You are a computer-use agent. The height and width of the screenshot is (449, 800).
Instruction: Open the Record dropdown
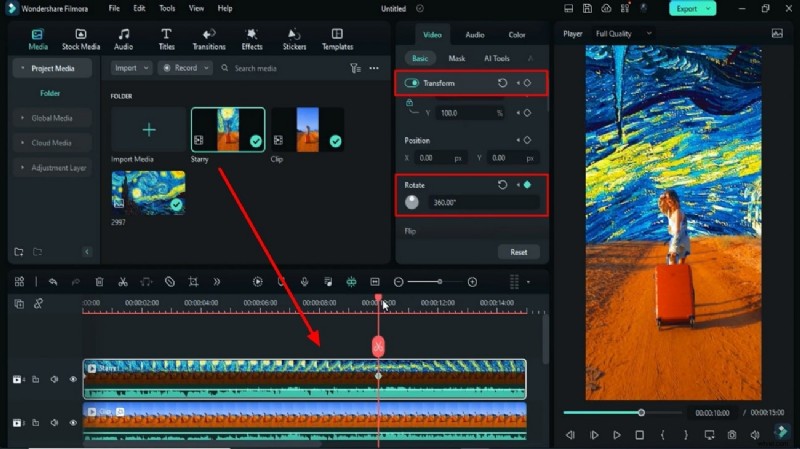[187, 68]
